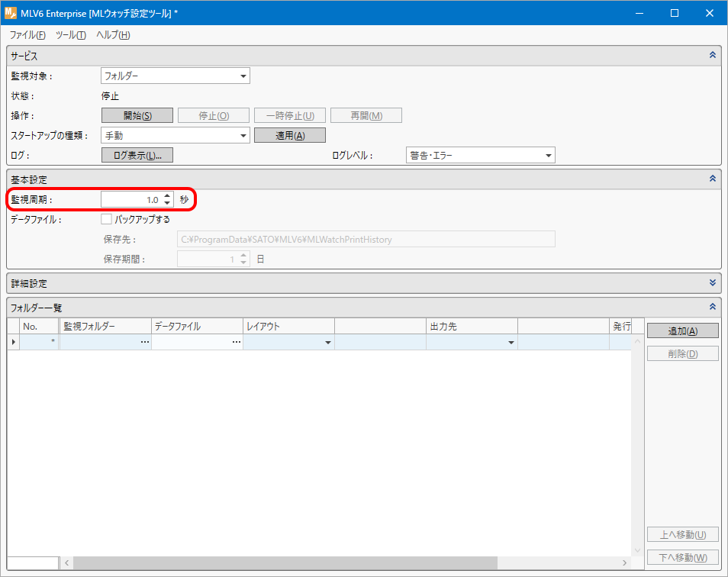Click the 保存期間 value field
728x577 pixels.
coord(208,259)
